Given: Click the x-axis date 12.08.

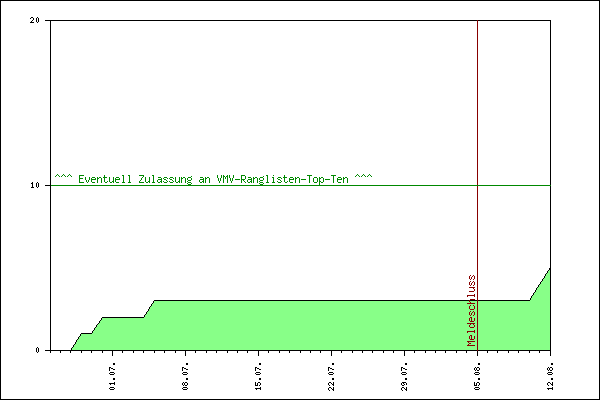Looking at the screenshot, I should pos(550,376).
